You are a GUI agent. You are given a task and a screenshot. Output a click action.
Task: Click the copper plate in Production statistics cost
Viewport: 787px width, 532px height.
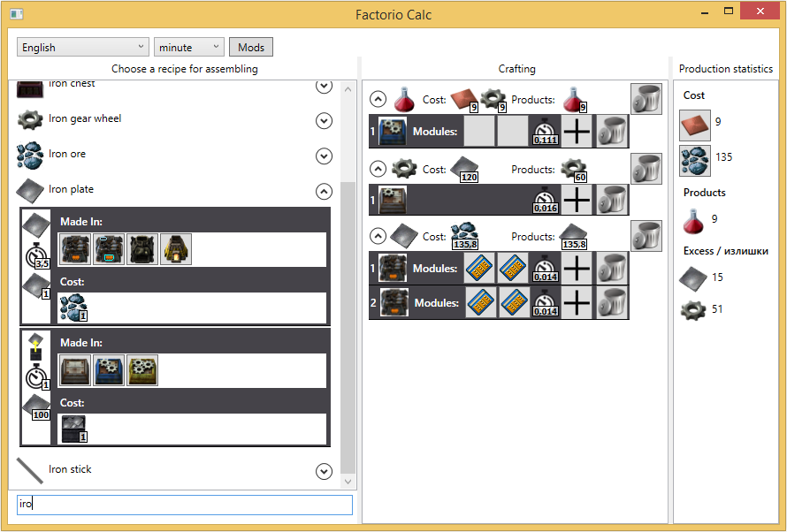tap(695, 125)
